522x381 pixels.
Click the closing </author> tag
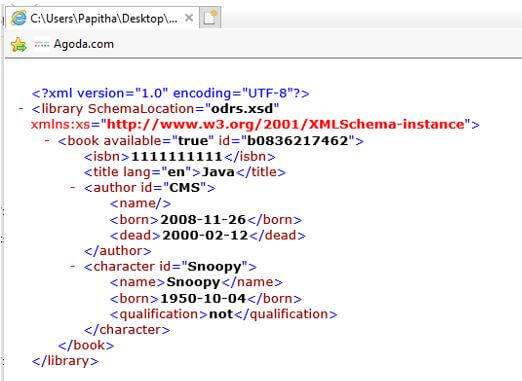[x=117, y=251]
